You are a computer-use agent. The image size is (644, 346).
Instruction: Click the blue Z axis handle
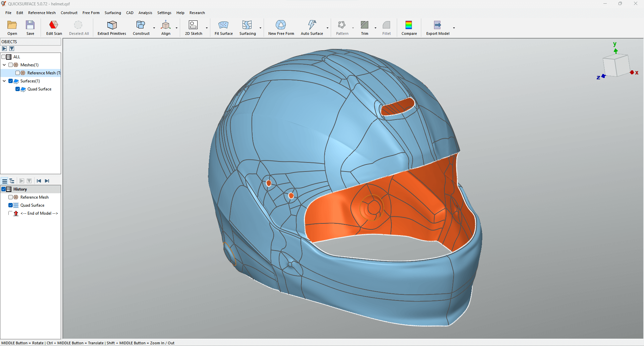(604, 76)
